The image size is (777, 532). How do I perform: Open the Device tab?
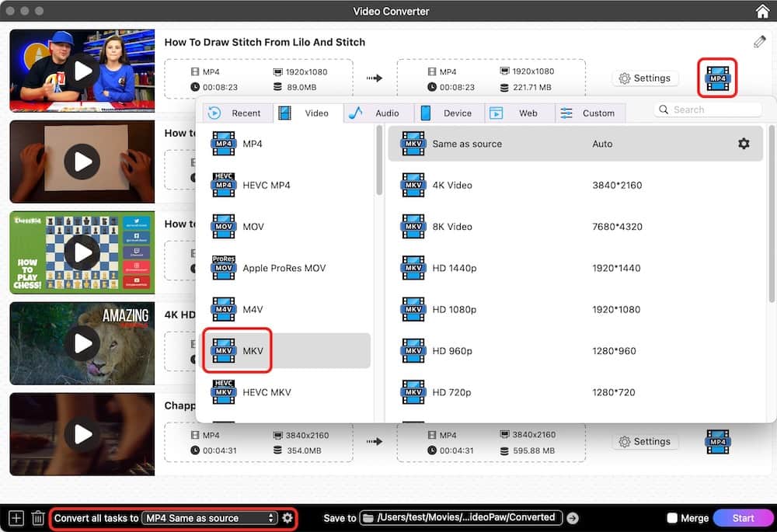(x=449, y=113)
